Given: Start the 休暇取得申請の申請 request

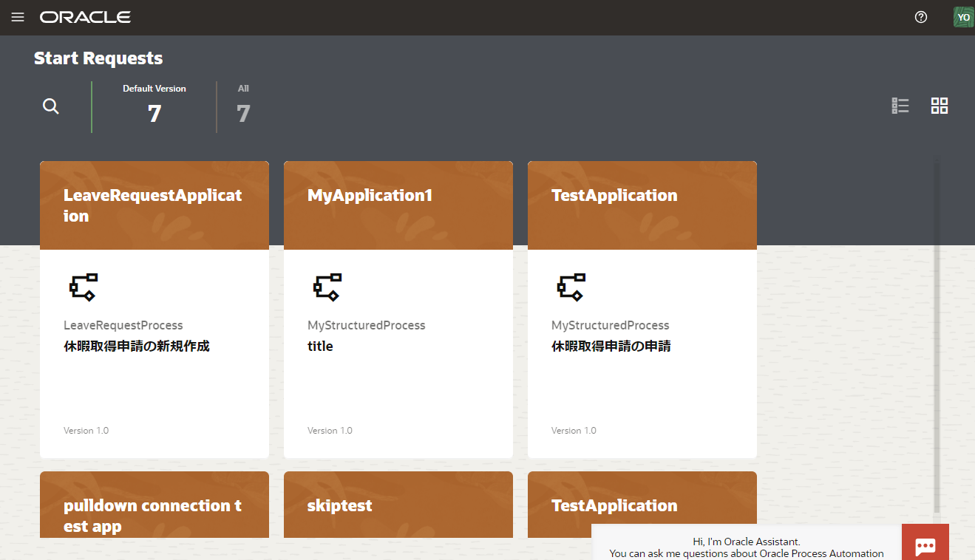Looking at the screenshot, I should (x=611, y=346).
